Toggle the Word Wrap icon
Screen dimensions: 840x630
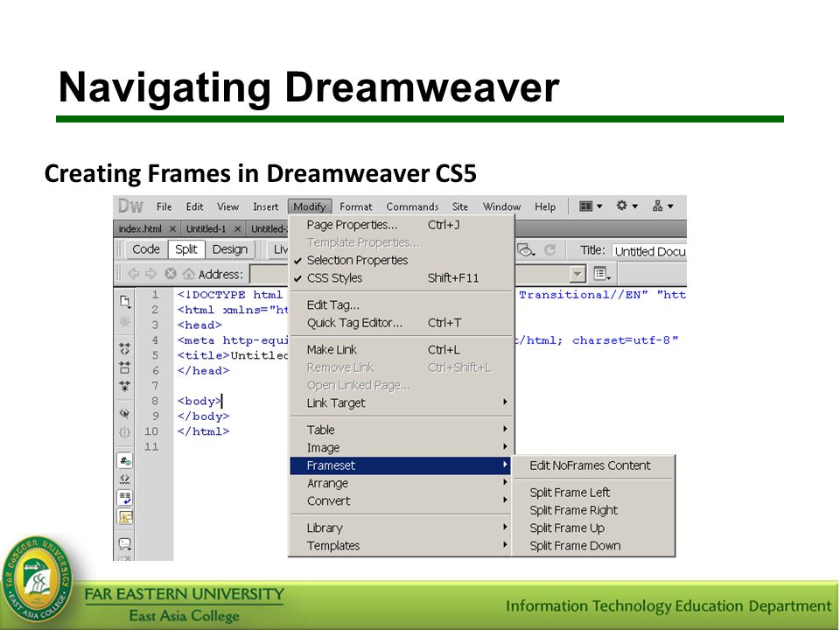coord(125,498)
